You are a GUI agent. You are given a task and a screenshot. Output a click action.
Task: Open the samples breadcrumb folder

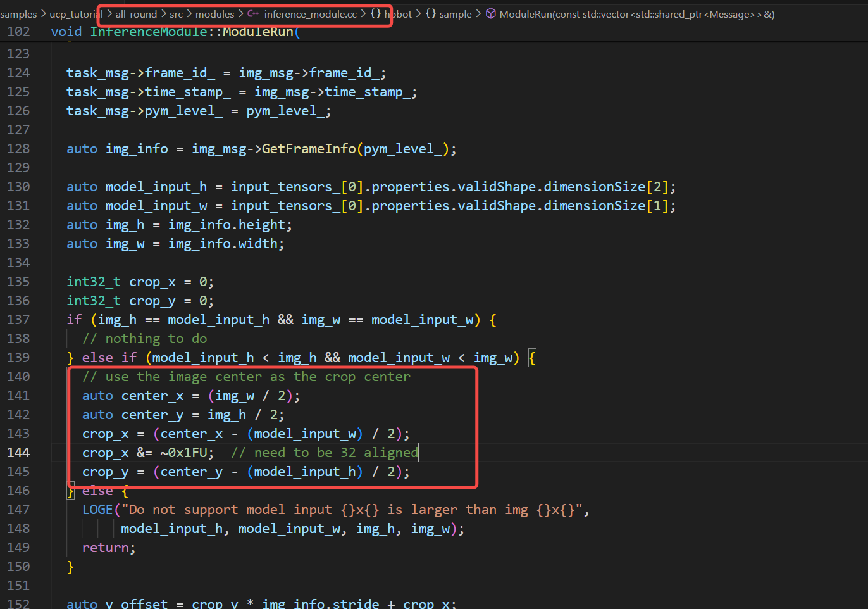click(19, 14)
